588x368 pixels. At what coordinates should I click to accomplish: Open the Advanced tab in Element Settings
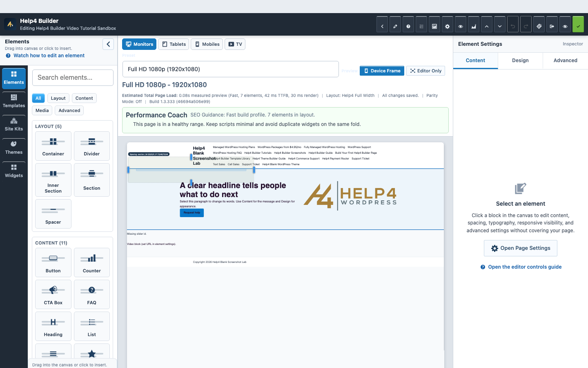[566, 61]
